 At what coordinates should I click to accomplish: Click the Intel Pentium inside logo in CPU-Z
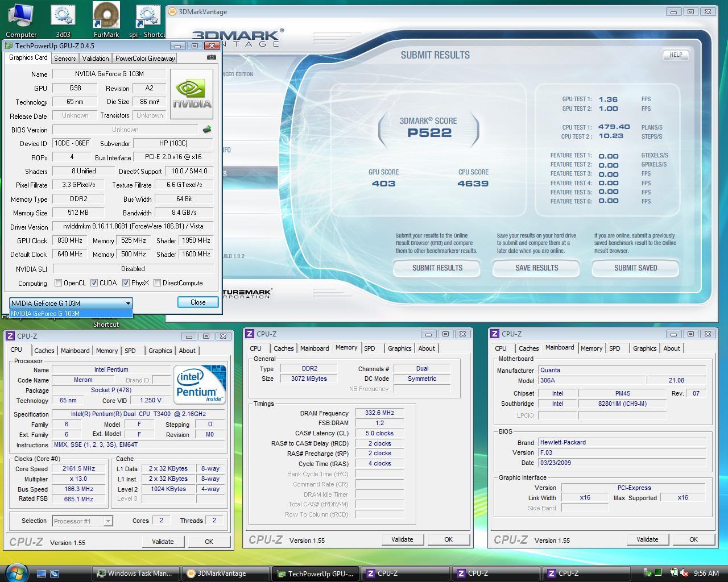click(x=200, y=385)
